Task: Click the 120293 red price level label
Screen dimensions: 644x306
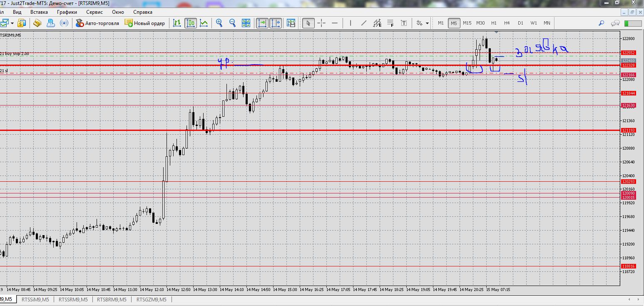Action: pos(628,181)
